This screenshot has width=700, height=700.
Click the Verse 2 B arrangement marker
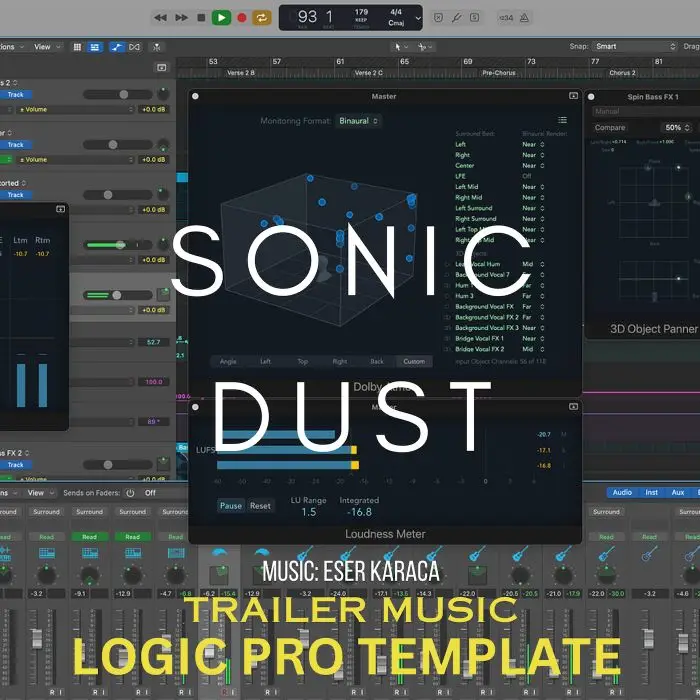241,73
